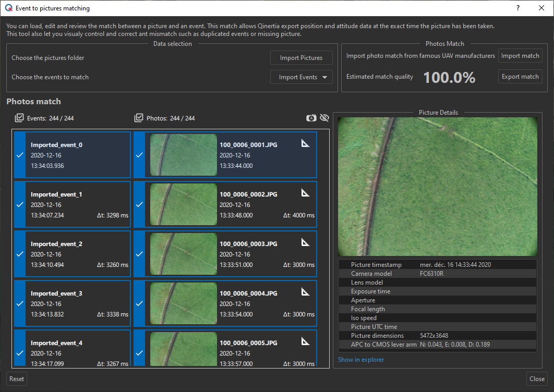The width and height of the screenshot is (554, 392).
Task: Toggle the crossed-eye visibility icon
Action: tap(324, 118)
